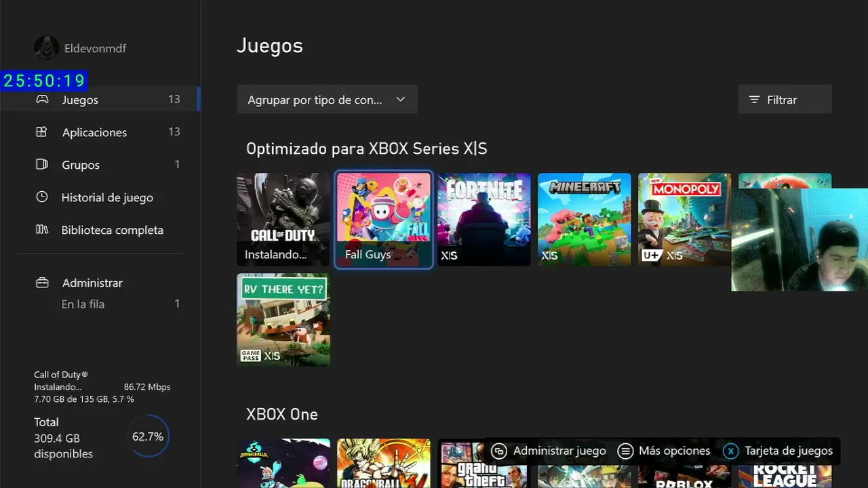Click the Call of Duty® download status name
The width and height of the screenshot is (868, 488).
pos(61,375)
